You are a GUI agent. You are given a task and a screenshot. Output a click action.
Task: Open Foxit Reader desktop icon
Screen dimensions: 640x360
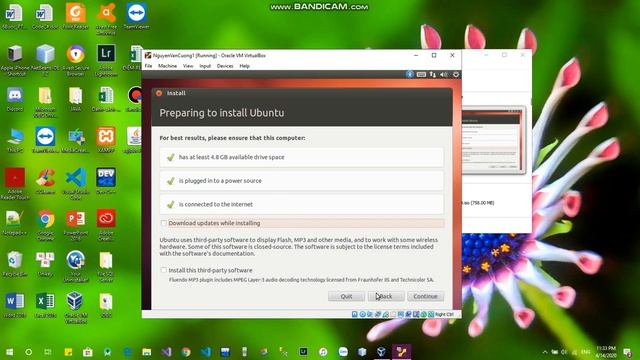coord(76,17)
